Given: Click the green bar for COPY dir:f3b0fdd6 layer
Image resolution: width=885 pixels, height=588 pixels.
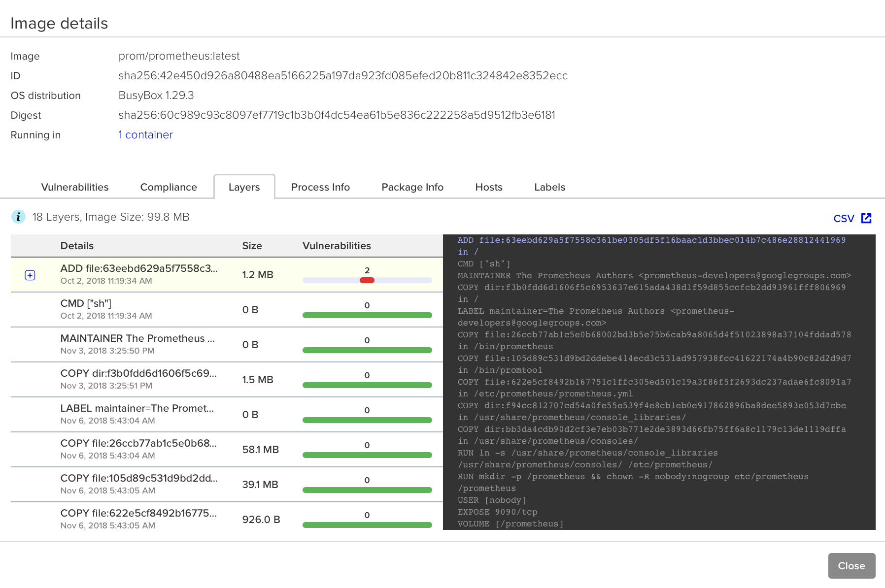Looking at the screenshot, I should [367, 385].
